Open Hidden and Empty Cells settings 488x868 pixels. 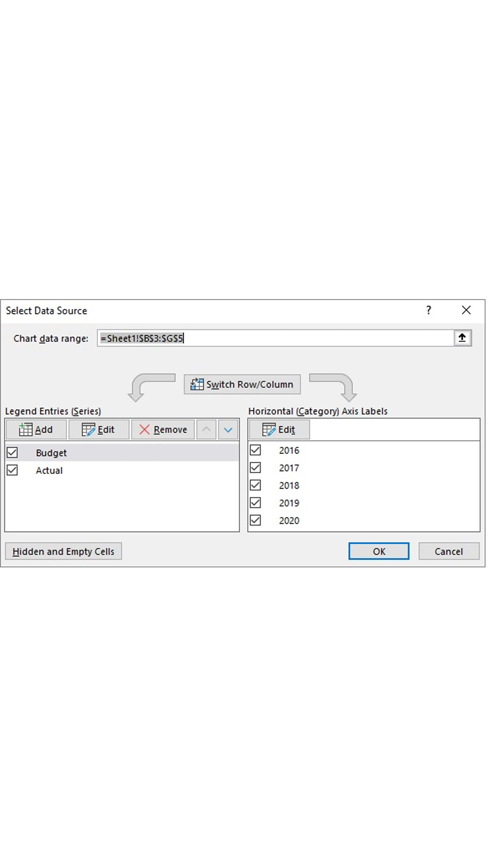pos(63,551)
